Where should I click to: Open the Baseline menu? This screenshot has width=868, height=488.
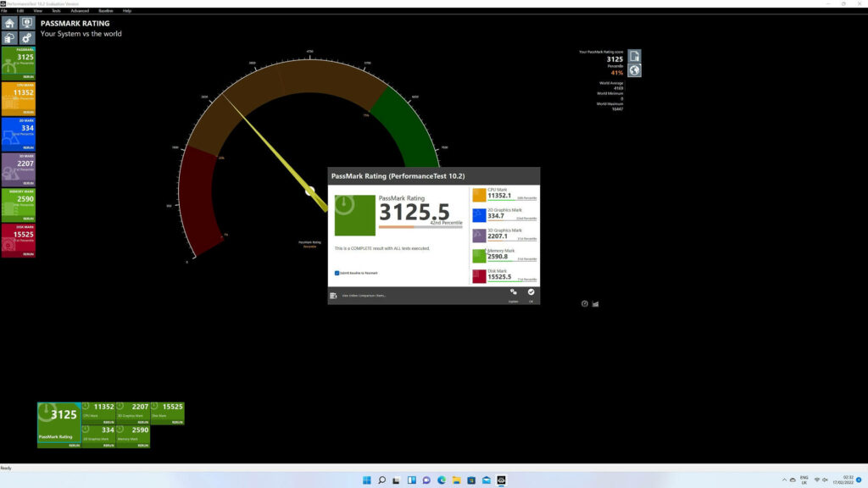pos(106,10)
